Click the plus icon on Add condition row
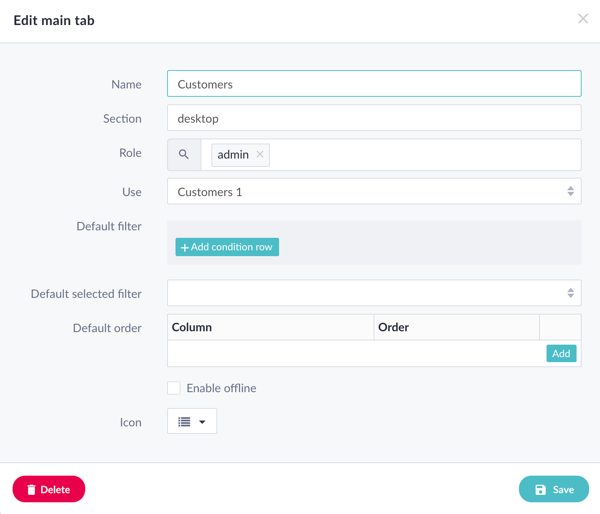600x514 pixels. (185, 247)
